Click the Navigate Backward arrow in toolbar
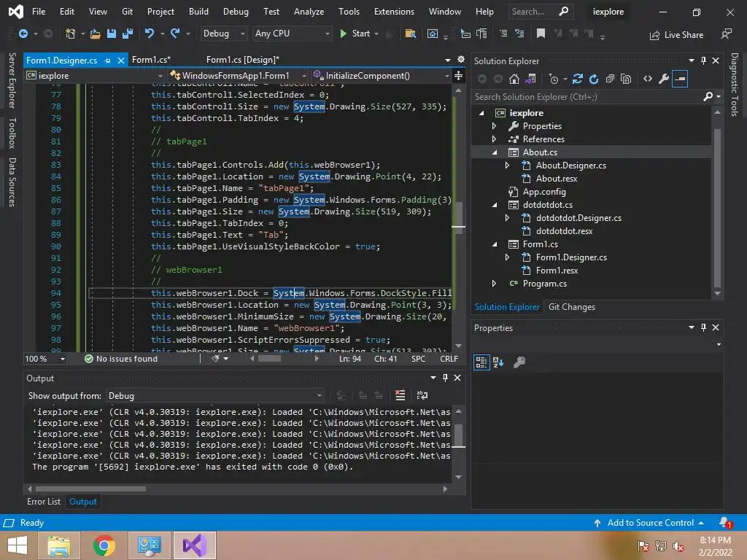The width and height of the screenshot is (747, 560). (23, 34)
